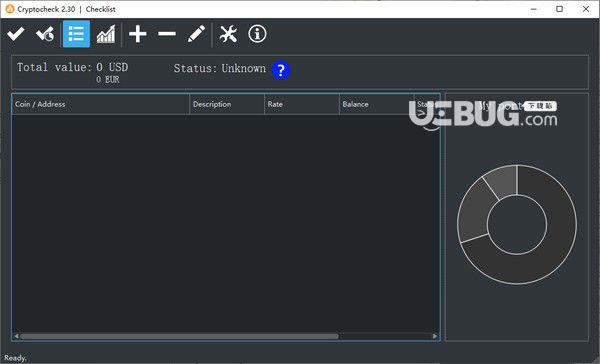Click the Cryptocheck app icon in title bar
Image resolution: width=600 pixels, height=364 pixels.
(9, 9)
